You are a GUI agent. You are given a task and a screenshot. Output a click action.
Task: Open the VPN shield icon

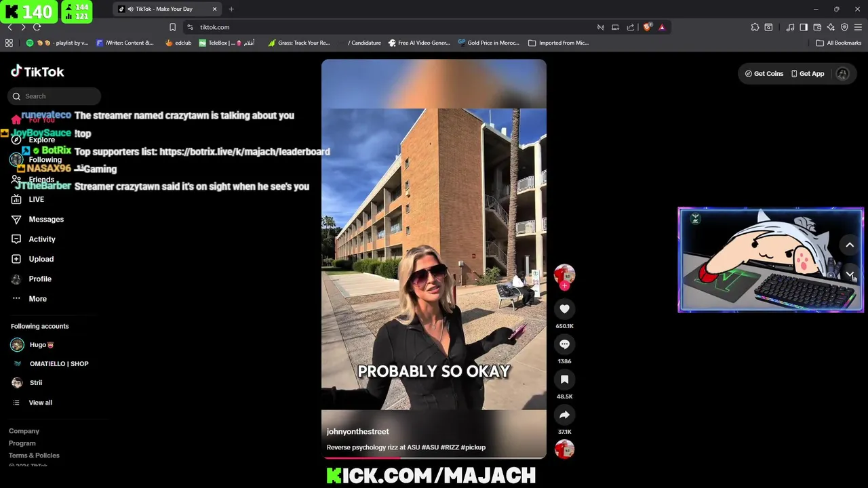click(844, 27)
